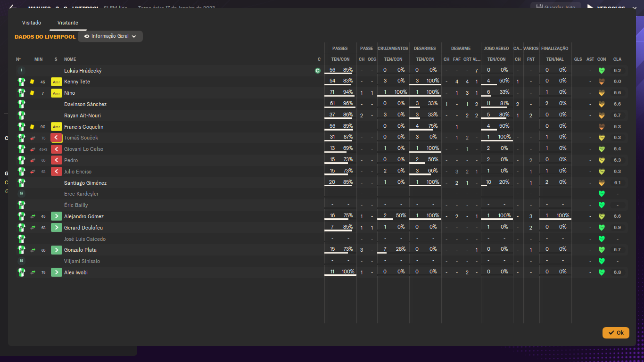The height and width of the screenshot is (362, 644).
Task: Click Éric Bailly's green condition heart
Action: (x=602, y=205)
